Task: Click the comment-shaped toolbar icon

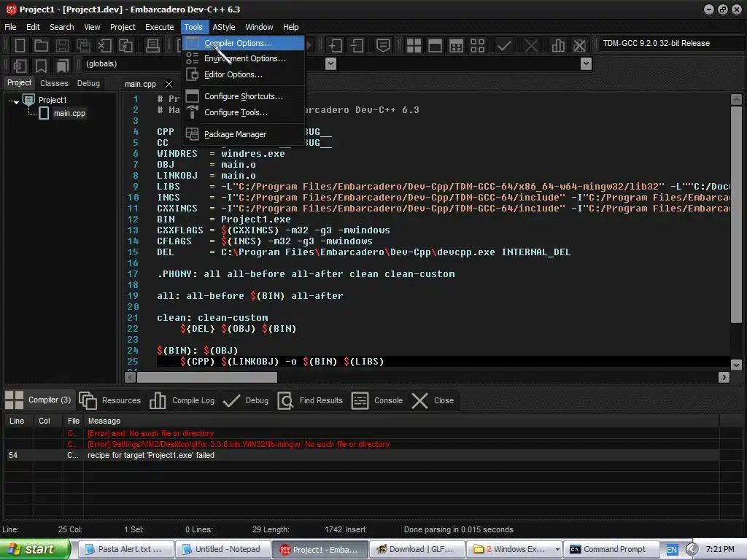Action: pyautogui.click(x=384, y=46)
